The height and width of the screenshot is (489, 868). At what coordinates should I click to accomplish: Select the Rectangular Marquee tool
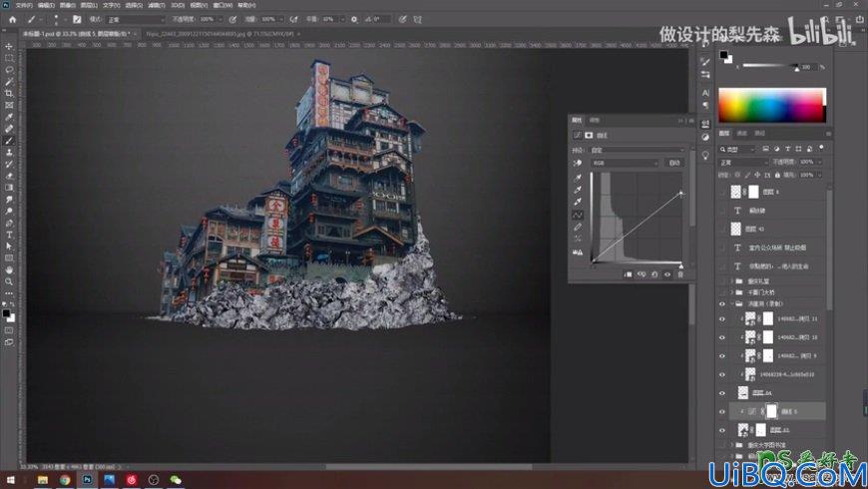9,58
